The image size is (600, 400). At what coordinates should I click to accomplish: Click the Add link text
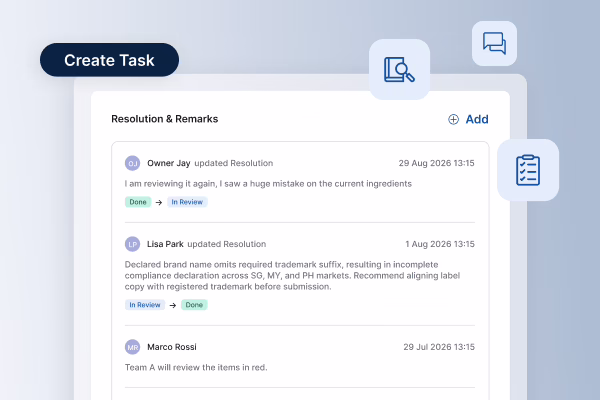[477, 119]
